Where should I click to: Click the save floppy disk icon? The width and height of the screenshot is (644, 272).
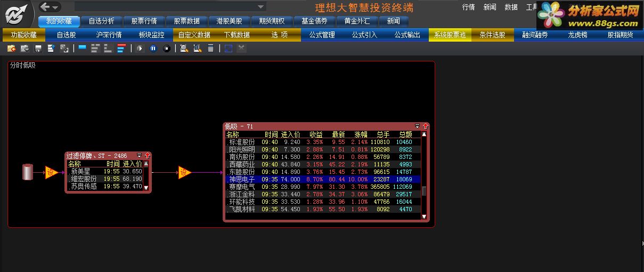(38, 49)
